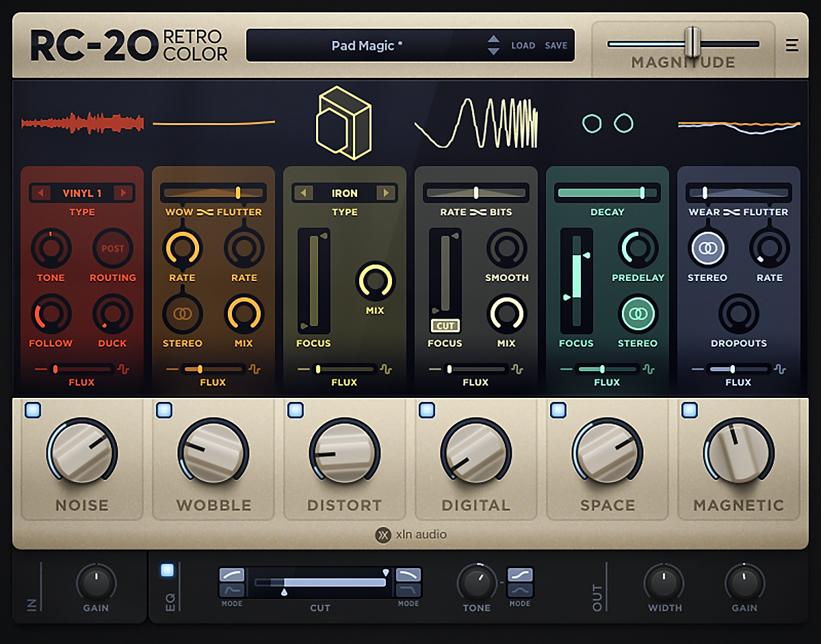Click the MAGNITUDE slider handle
This screenshot has width=821, height=644.
pos(693,43)
